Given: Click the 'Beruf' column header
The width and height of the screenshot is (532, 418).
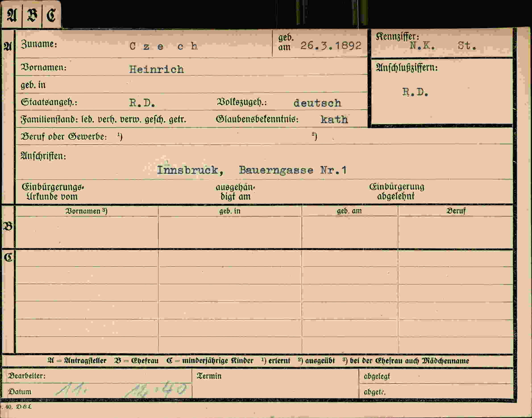Looking at the screenshot, I should click(x=456, y=211).
